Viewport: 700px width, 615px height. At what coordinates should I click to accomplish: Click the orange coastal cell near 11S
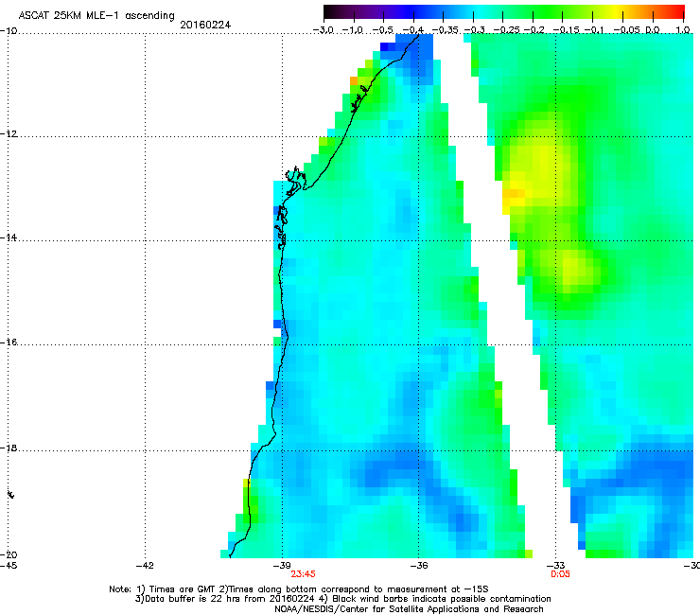(x=354, y=80)
